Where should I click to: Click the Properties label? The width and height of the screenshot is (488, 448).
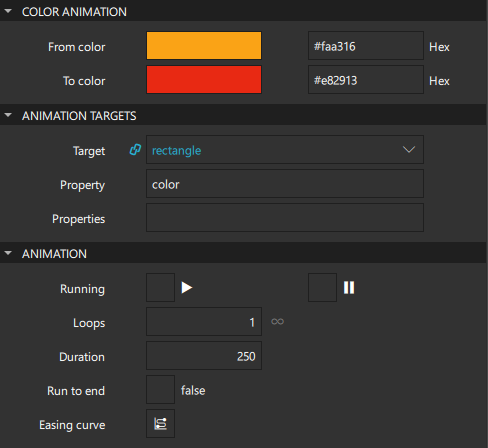tap(78, 219)
